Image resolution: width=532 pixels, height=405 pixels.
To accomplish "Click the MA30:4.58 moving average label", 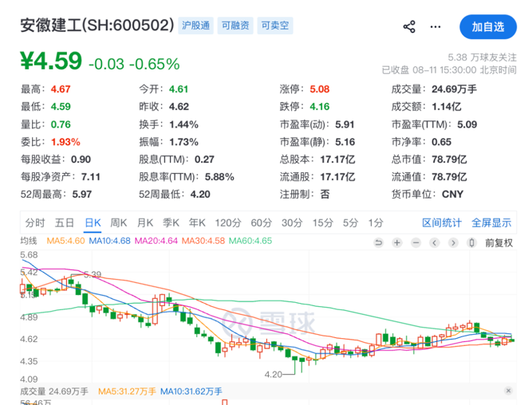I will point(203,241).
